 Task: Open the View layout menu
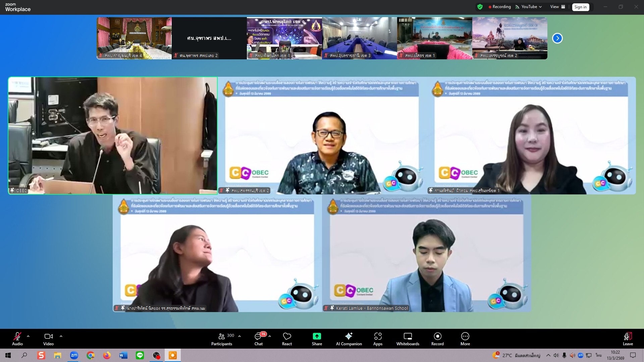[x=557, y=7]
